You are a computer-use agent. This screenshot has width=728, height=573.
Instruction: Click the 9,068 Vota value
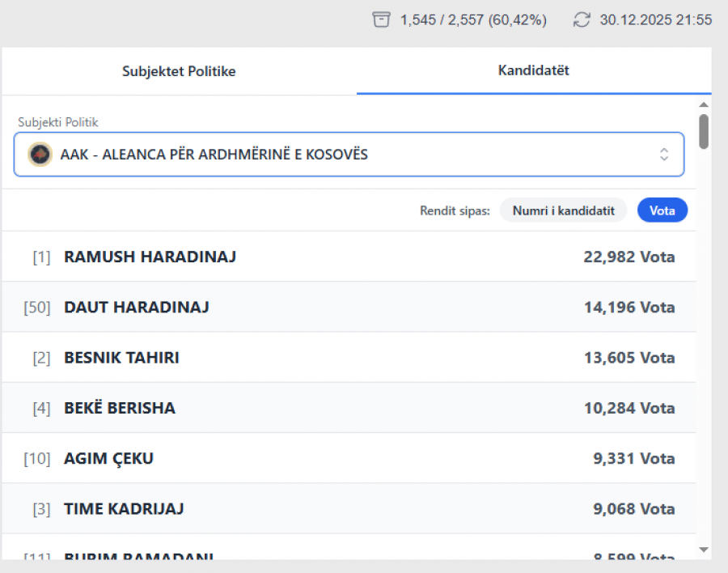[x=633, y=509]
